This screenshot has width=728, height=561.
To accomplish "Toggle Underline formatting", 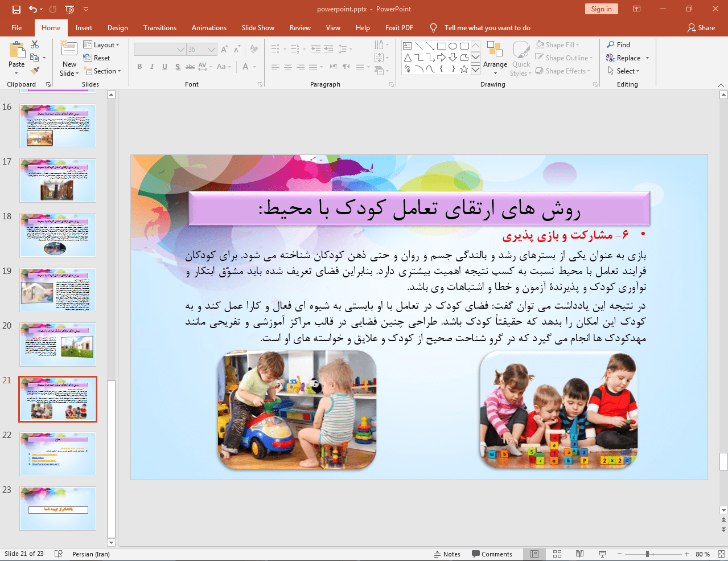I will [x=164, y=67].
